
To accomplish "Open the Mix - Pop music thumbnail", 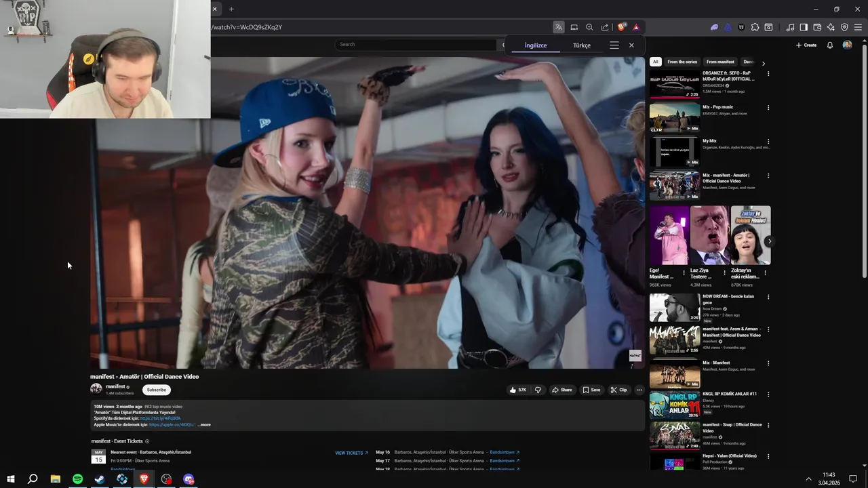I will (675, 118).
